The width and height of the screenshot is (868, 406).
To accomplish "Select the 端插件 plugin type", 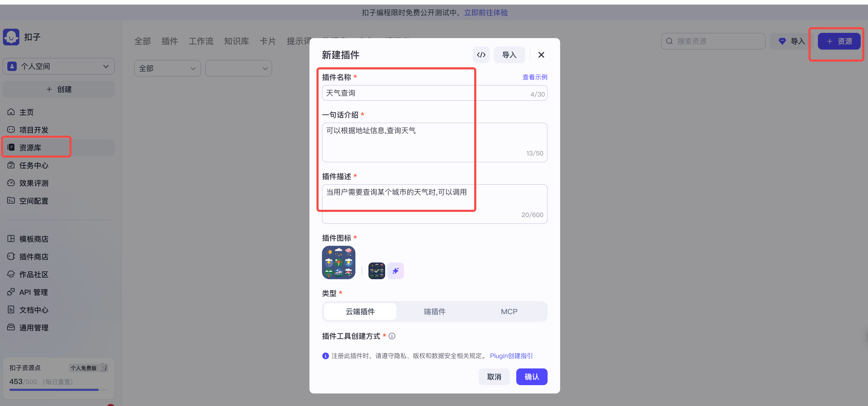I will pyautogui.click(x=434, y=311).
